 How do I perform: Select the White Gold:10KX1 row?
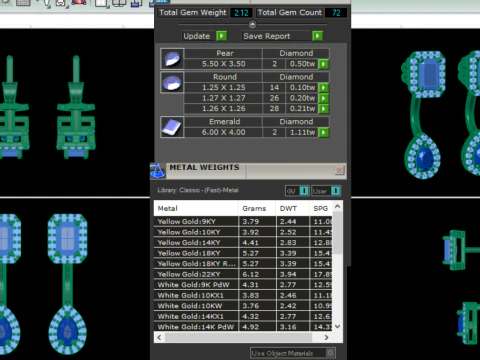click(x=243, y=295)
